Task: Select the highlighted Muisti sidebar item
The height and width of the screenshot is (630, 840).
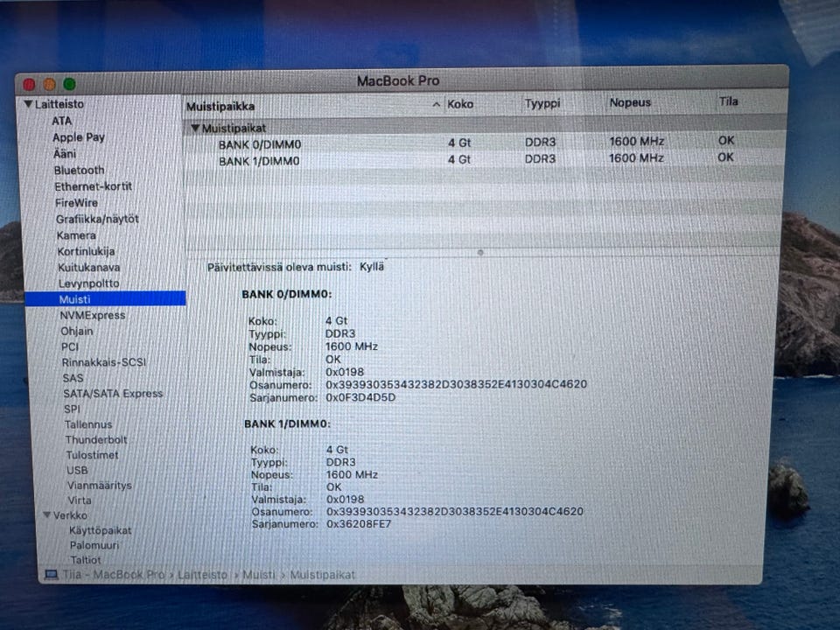Action: click(x=106, y=299)
